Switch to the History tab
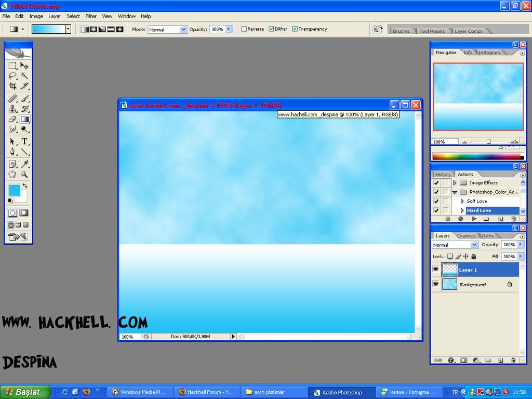 click(x=443, y=174)
